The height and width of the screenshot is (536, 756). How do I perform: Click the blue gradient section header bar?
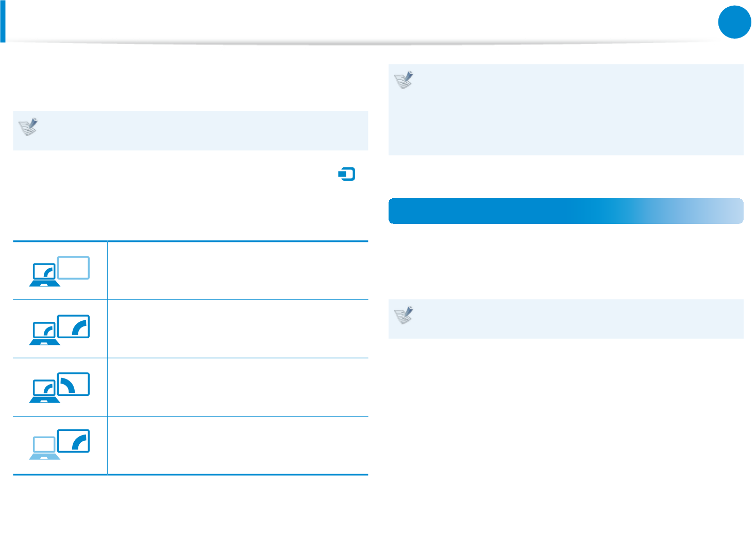point(566,211)
